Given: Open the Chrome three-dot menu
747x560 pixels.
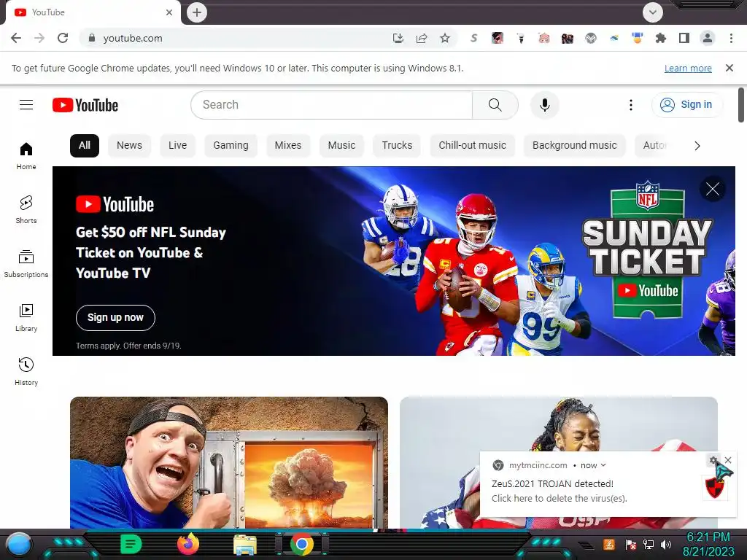Looking at the screenshot, I should pos(731,38).
